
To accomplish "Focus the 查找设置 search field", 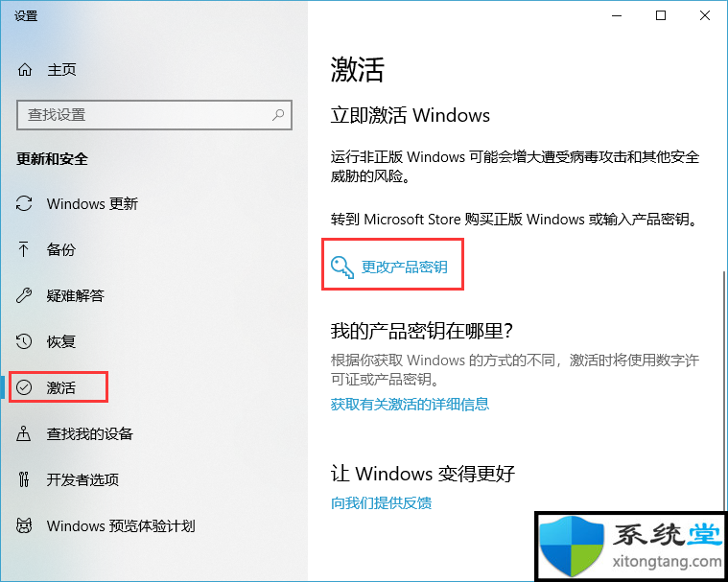I will click(154, 115).
